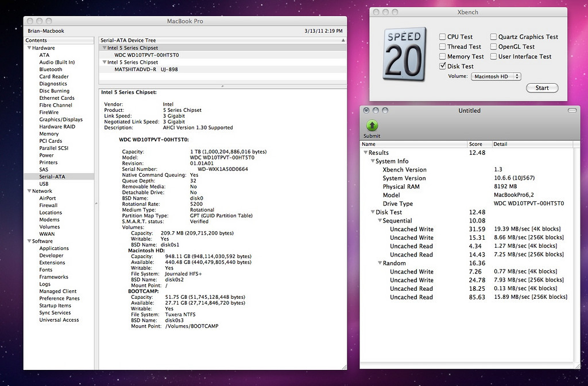588x386 pixels.
Task: Click the Xbench Version row
Action: 466,170
